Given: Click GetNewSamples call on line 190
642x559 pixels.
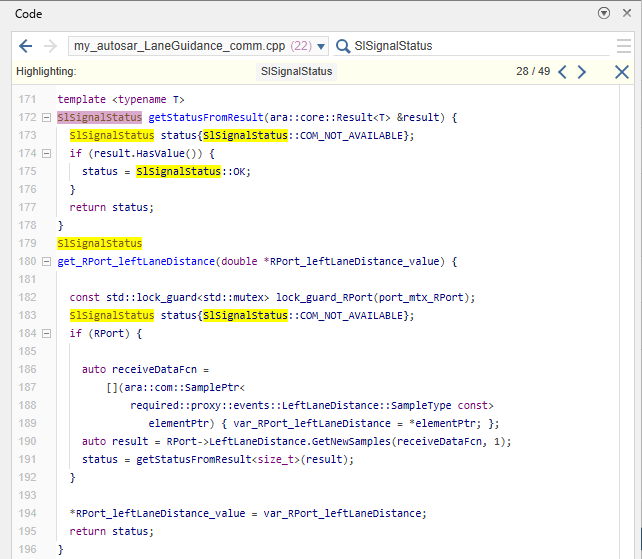Looking at the screenshot, I should click(x=352, y=441).
